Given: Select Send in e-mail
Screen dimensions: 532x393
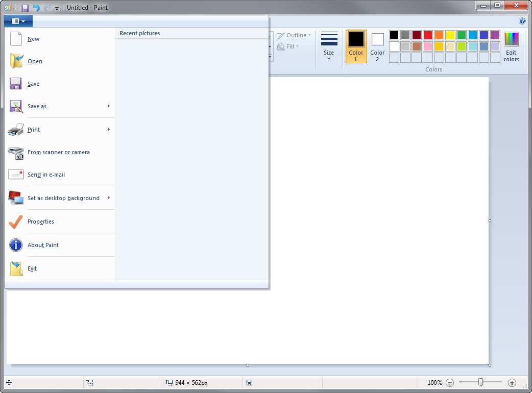Looking at the screenshot, I should [60, 175].
